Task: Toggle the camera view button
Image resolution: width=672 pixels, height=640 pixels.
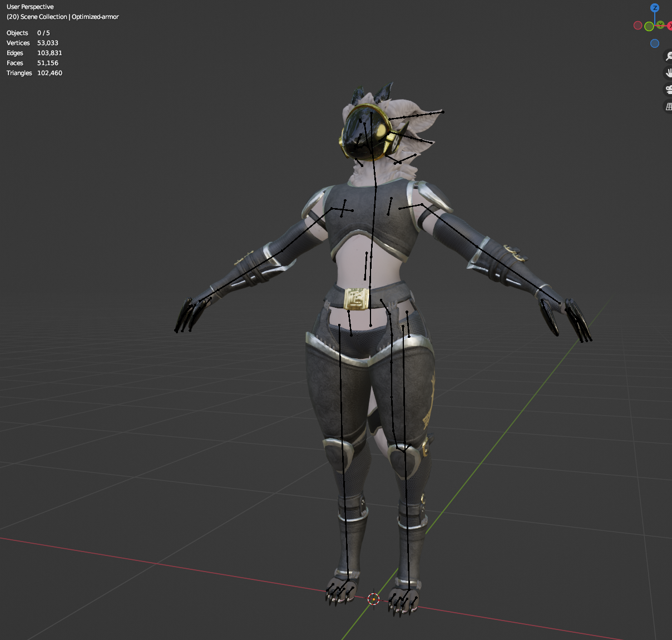Action: (x=668, y=89)
